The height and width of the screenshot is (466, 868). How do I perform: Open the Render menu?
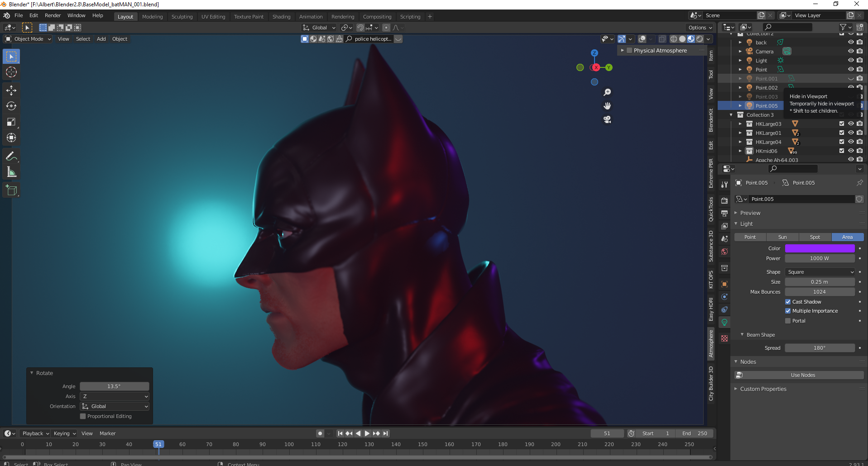pyautogui.click(x=53, y=15)
